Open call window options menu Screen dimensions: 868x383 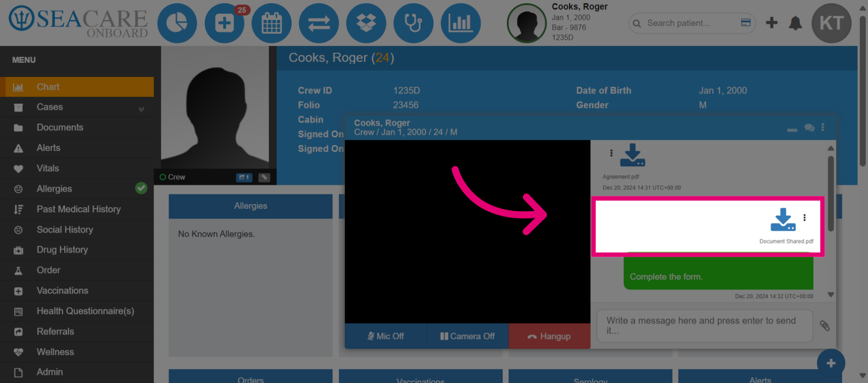click(x=823, y=127)
